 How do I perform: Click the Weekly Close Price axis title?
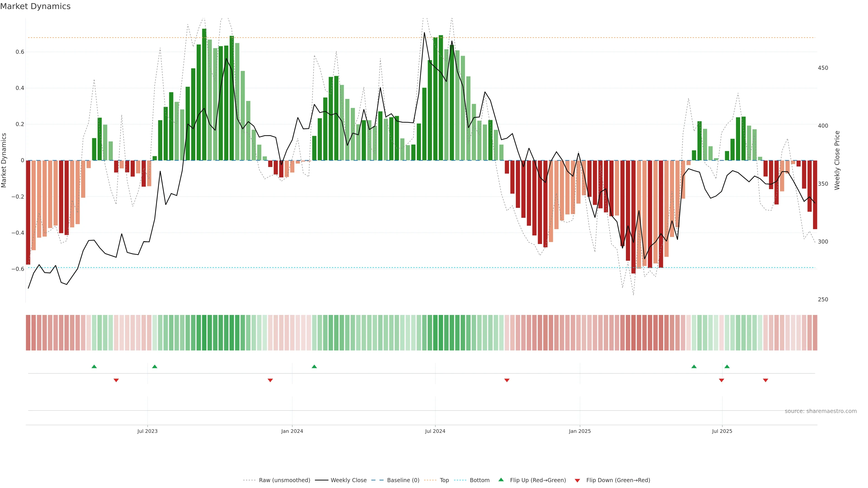tap(837, 160)
